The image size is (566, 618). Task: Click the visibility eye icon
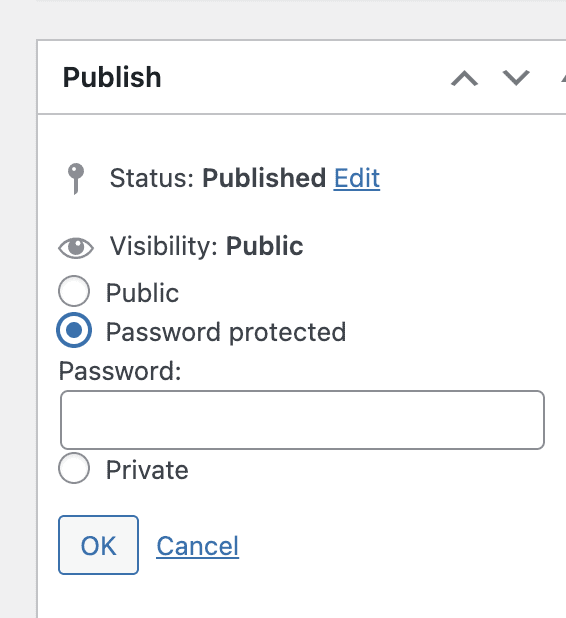point(76,248)
